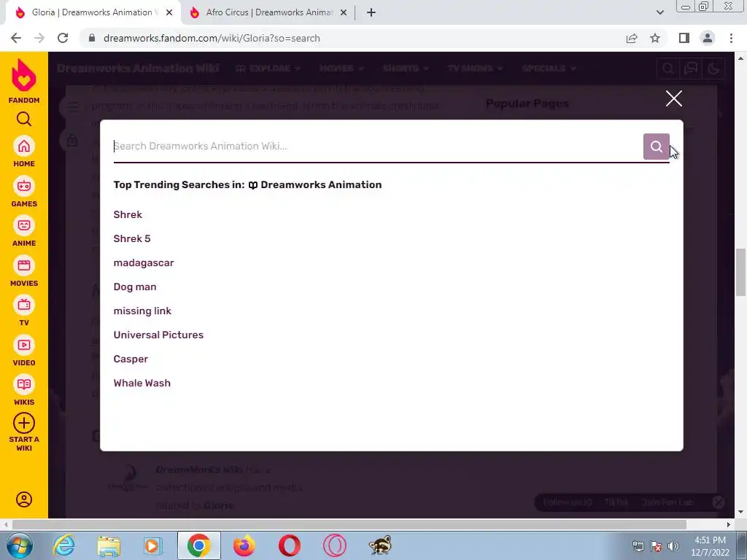The image size is (747, 560).
Task: Click the vertical scrollbar down arrow
Action: click(x=740, y=512)
